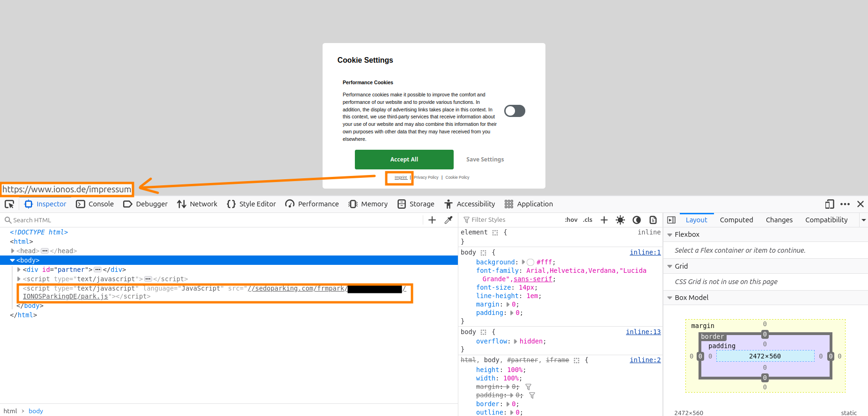Expand the head element node
Viewport: 868px width, 416px height.
(13, 251)
